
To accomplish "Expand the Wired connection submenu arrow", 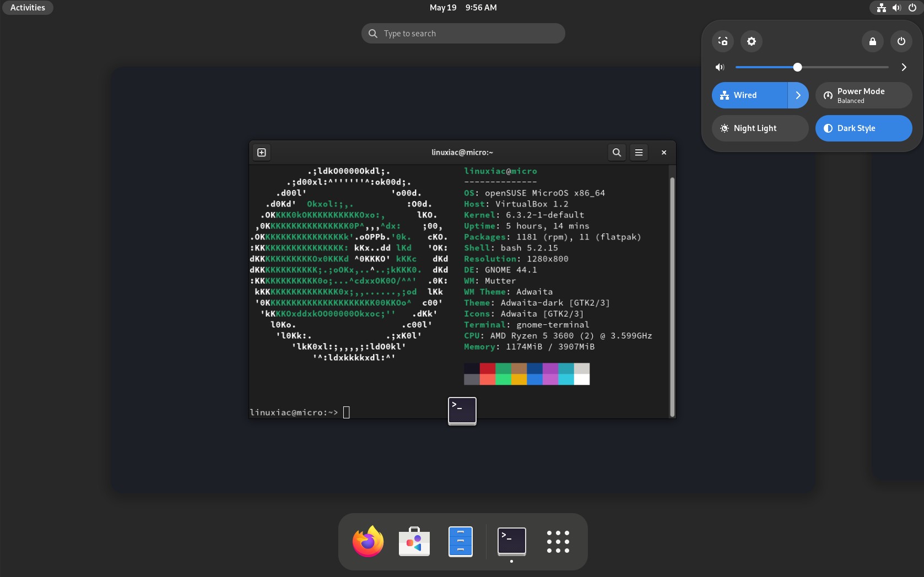I will point(798,95).
